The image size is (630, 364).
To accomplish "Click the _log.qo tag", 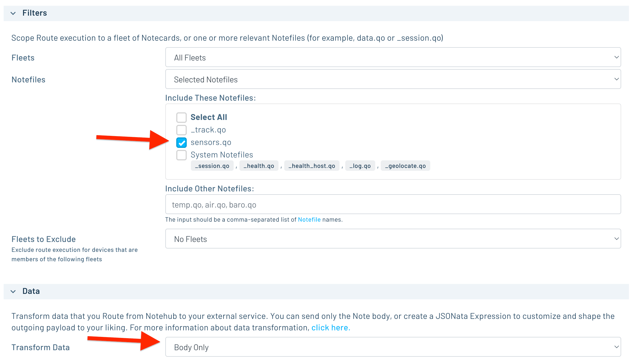I will [360, 166].
